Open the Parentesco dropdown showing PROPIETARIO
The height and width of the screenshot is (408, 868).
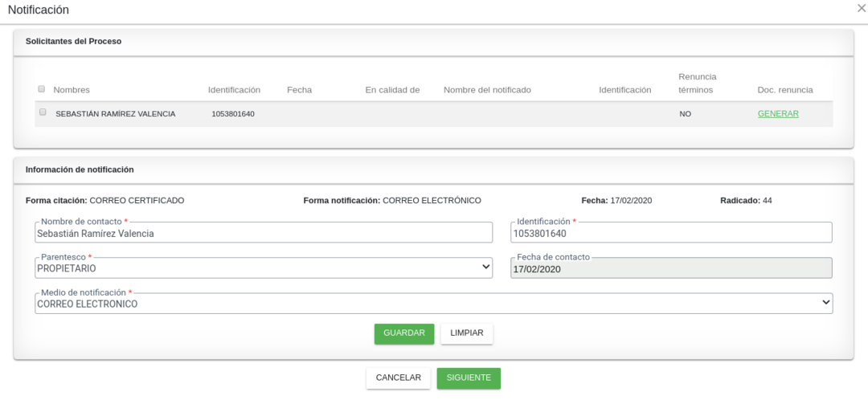click(x=264, y=268)
